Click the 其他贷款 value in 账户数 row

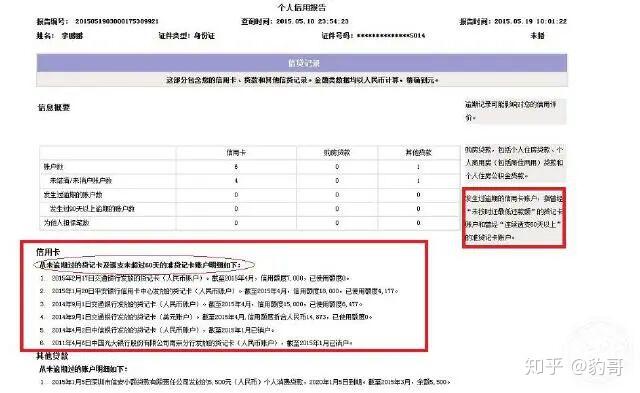[418, 167]
